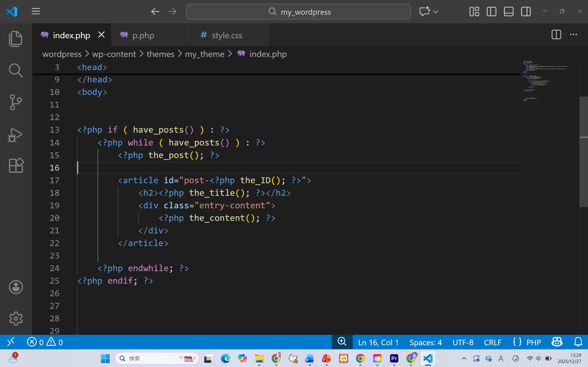588x367 pixels.
Task: Click the my_theme breadcrumb folder
Action: 204,54
